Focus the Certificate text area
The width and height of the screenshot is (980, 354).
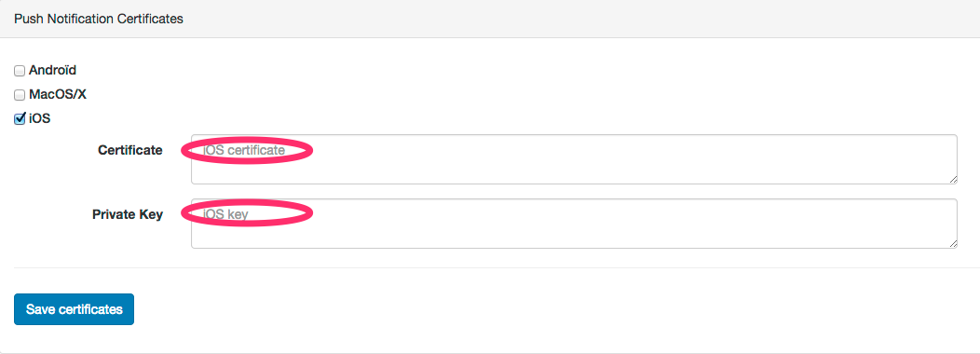coord(574,159)
